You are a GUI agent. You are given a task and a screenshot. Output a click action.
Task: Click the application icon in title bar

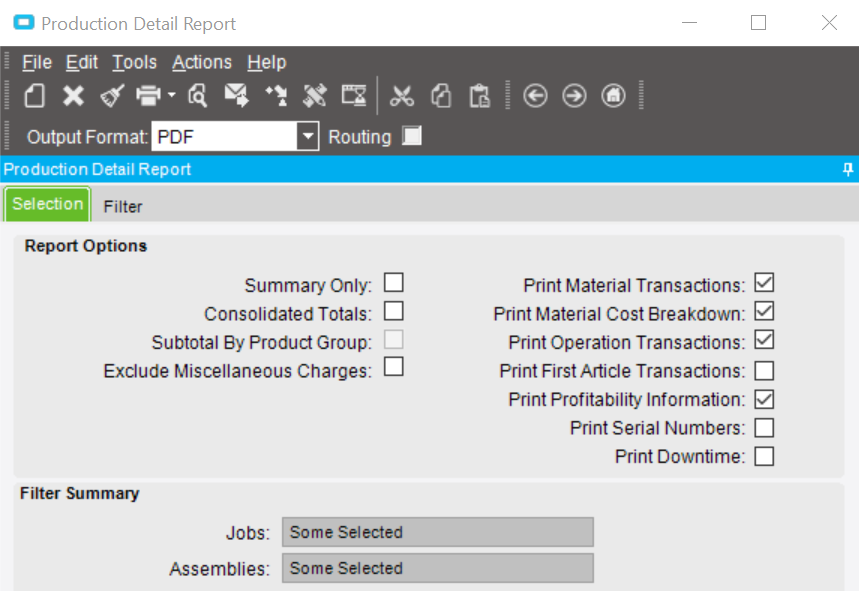tap(24, 23)
